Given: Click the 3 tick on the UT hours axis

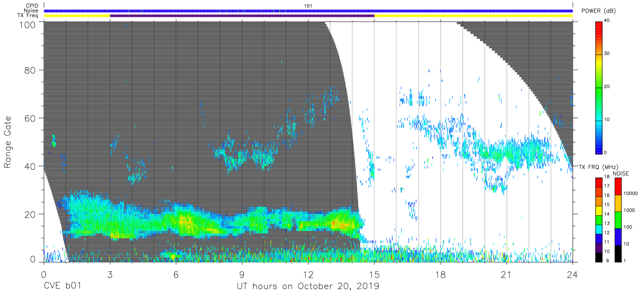Looking at the screenshot, I should click(110, 273).
